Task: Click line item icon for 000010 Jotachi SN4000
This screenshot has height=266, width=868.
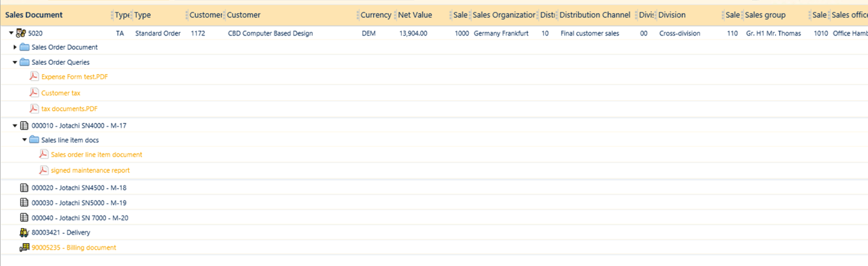Action: (x=25, y=125)
